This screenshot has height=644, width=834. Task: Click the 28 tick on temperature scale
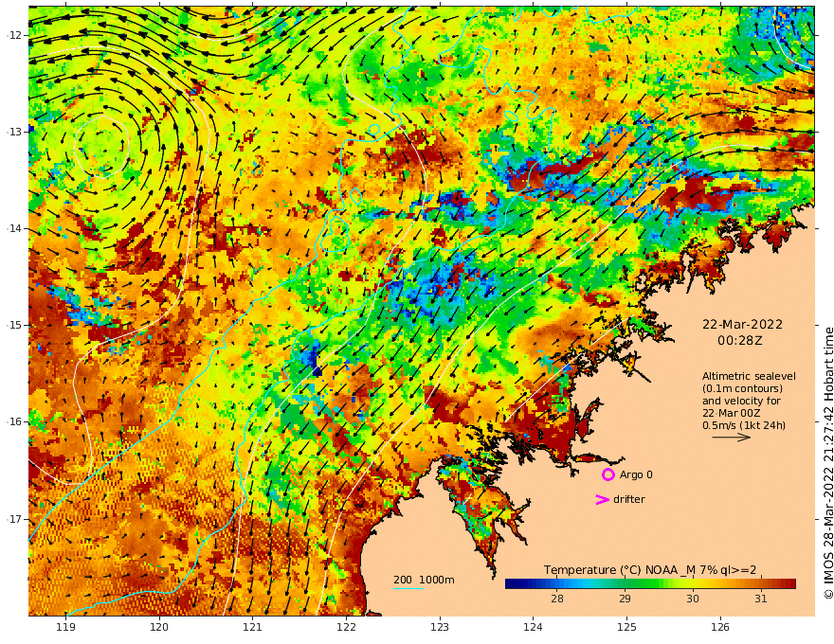point(557,599)
